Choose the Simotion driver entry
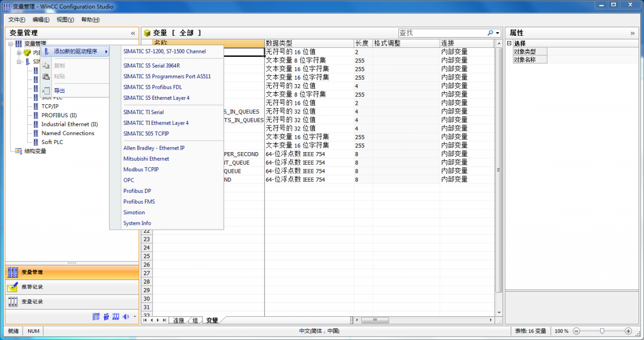Image resolution: width=644 pixels, height=340 pixels. tap(167, 213)
